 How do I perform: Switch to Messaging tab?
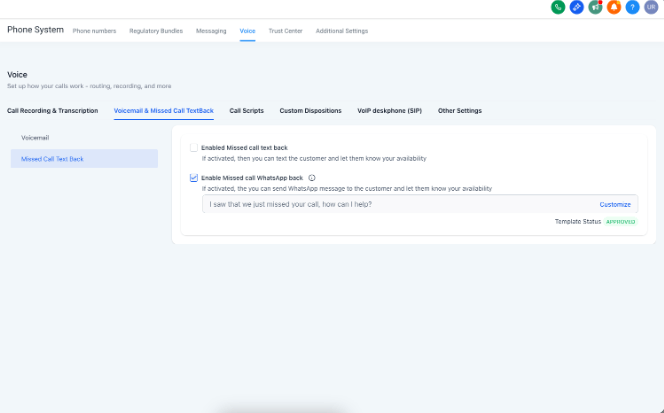tap(211, 31)
